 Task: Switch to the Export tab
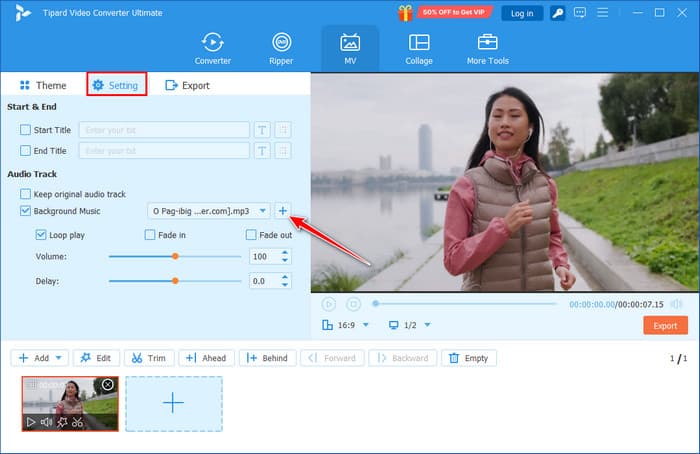point(187,85)
